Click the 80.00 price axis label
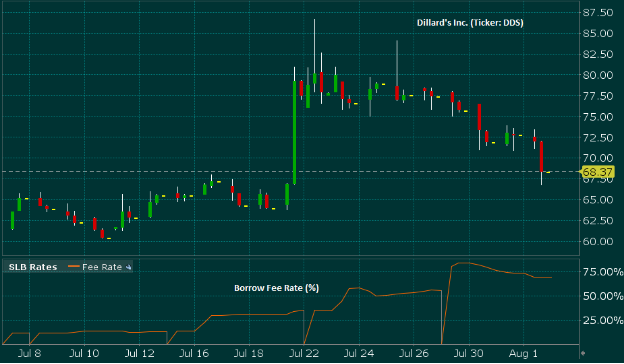This screenshot has height=364, width=624. (598, 75)
